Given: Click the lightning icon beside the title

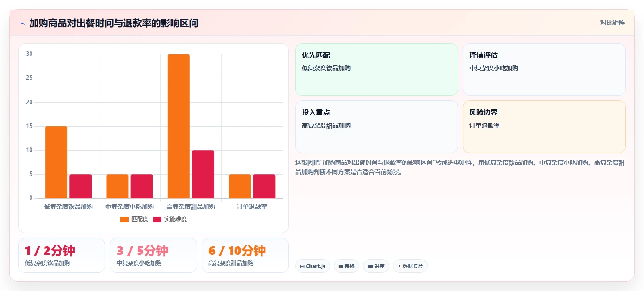Looking at the screenshot, I should 23,23.
